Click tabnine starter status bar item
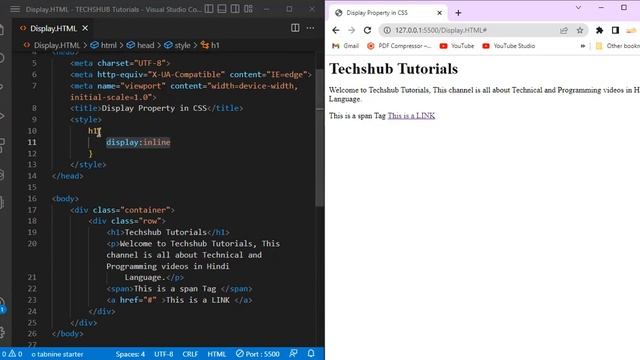 click(x=57, y=354)
